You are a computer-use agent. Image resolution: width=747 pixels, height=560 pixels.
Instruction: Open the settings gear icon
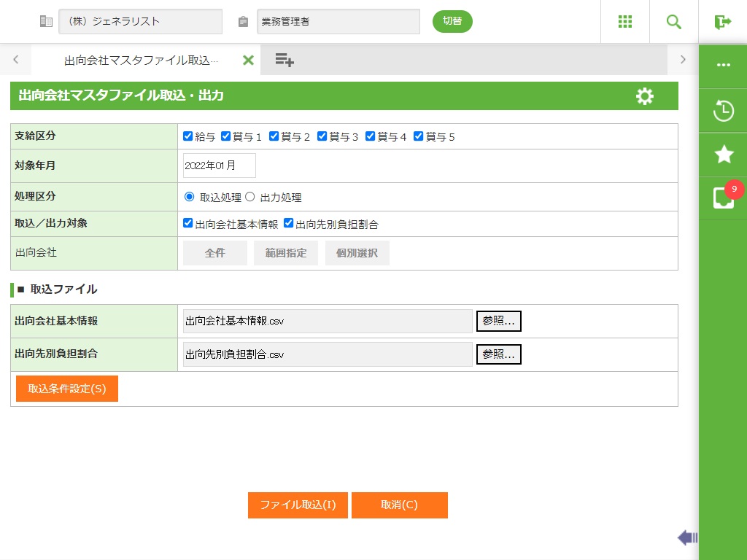[645, 96]
